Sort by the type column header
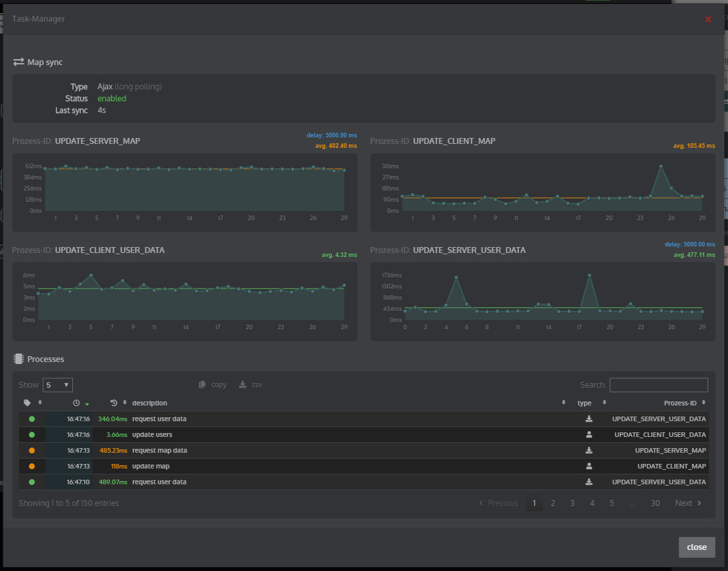The width and height of the screenshot is (728, 571). click(584, 403)
